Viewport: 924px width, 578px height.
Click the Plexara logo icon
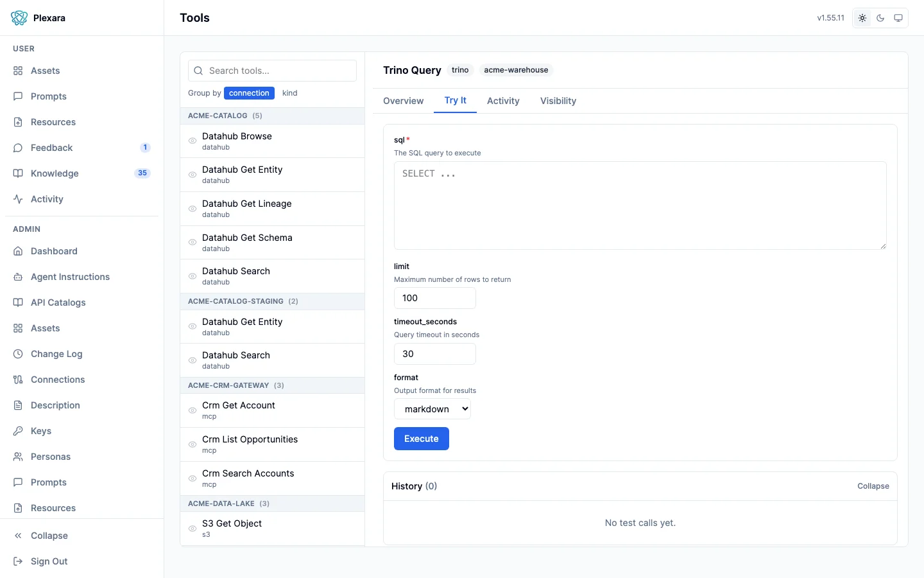click(x=19, y=18)
